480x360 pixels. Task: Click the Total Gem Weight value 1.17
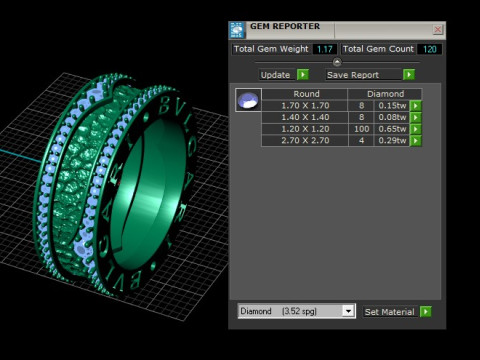click(325, 49)
